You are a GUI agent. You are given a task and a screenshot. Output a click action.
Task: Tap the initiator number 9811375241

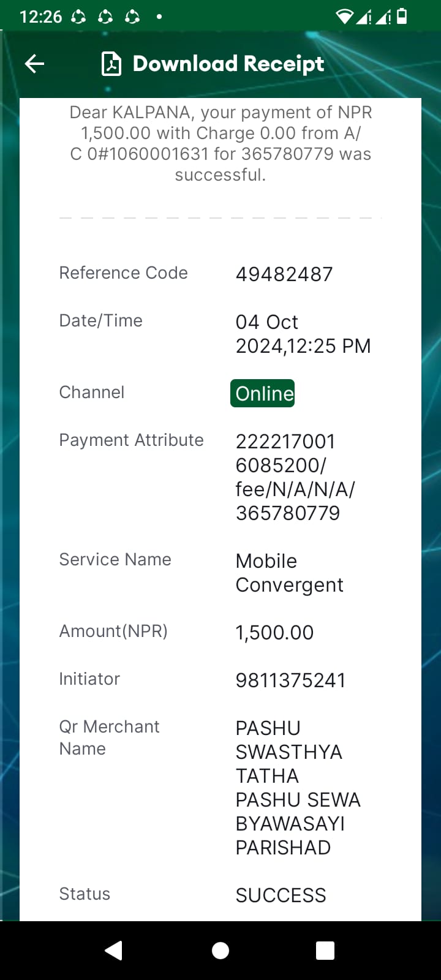click(x=291, y=680)
